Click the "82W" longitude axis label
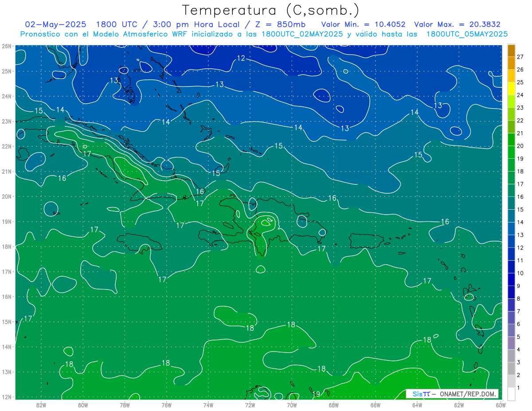Screen dimensions: 532x411 41,405
